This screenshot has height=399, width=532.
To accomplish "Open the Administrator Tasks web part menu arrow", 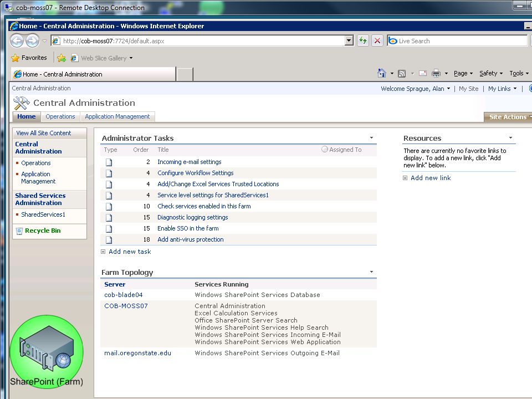I will [371, 138].
